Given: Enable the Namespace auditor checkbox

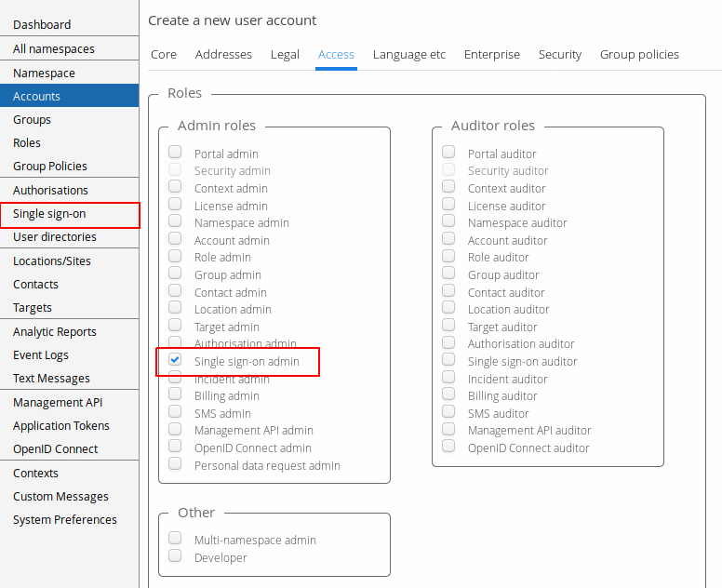Looking at the screenshot, I should 448,221.
